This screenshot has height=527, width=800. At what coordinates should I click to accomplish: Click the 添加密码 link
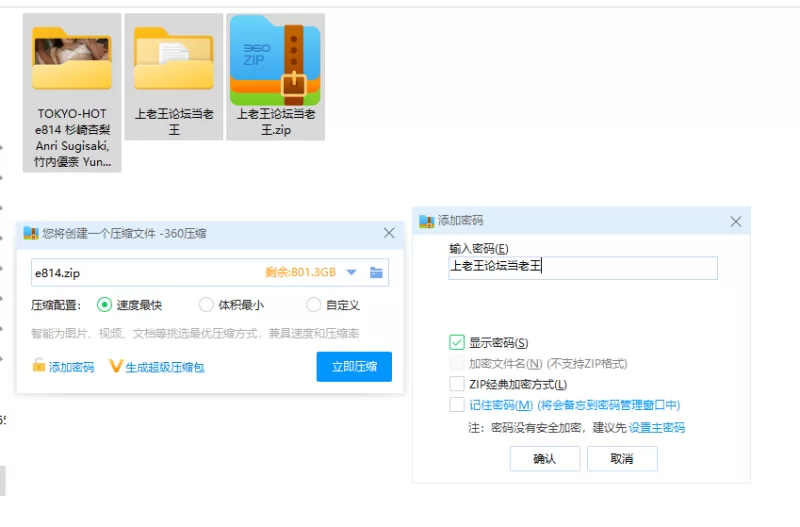pyautogui.click(x=71, y=367)
